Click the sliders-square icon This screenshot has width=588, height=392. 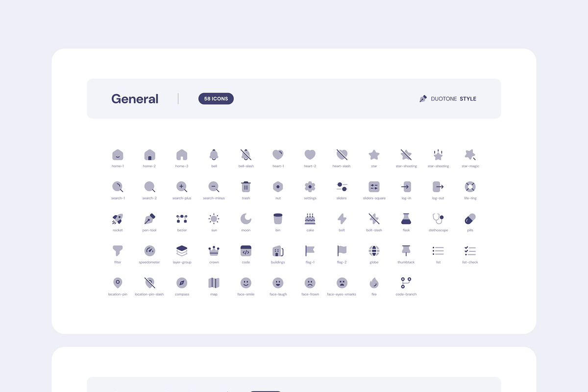point(374,187)
